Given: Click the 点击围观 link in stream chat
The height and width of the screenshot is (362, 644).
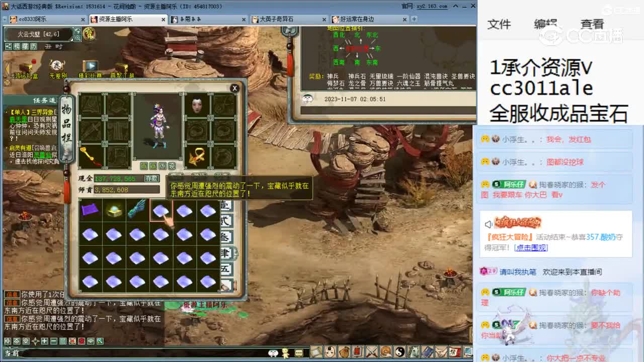Looking at the screenshot, I should 531,247.
